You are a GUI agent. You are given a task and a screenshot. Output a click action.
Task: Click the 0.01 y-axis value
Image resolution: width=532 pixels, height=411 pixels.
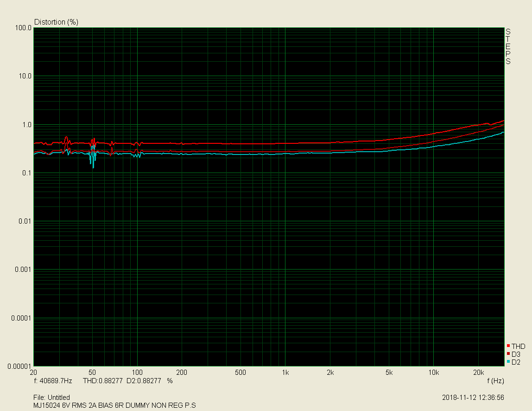[25, 221]
